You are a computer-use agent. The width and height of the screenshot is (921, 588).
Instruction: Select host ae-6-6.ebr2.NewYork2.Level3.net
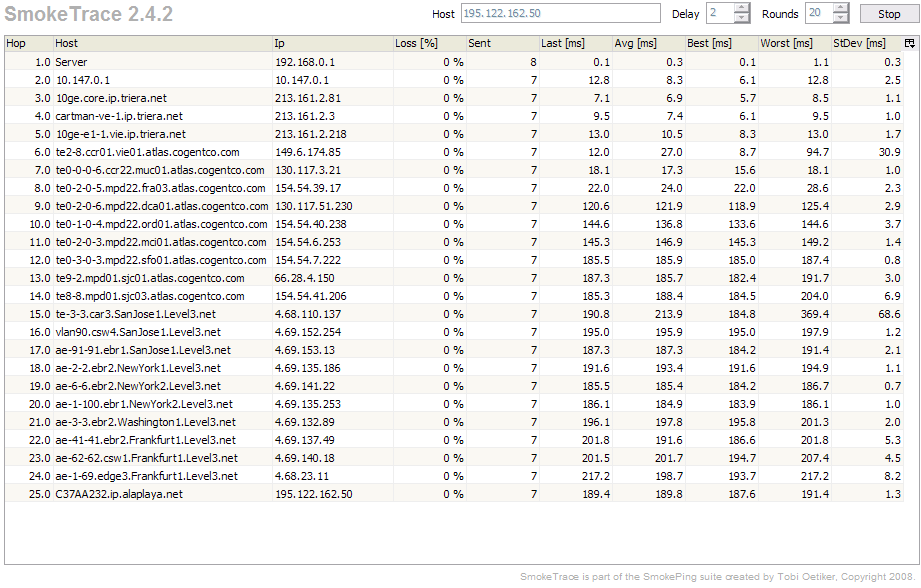coord(138,387)
